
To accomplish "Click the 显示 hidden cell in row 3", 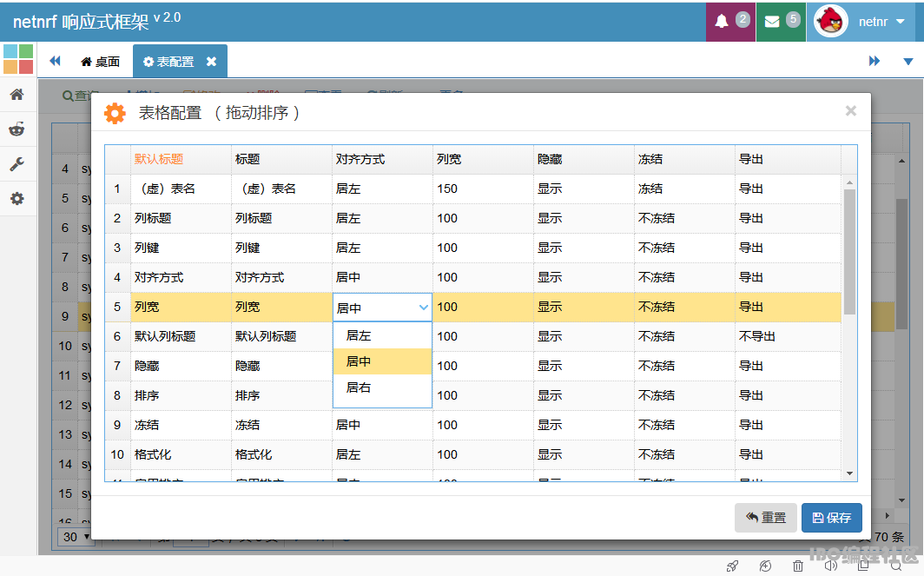I will (584, 248).
